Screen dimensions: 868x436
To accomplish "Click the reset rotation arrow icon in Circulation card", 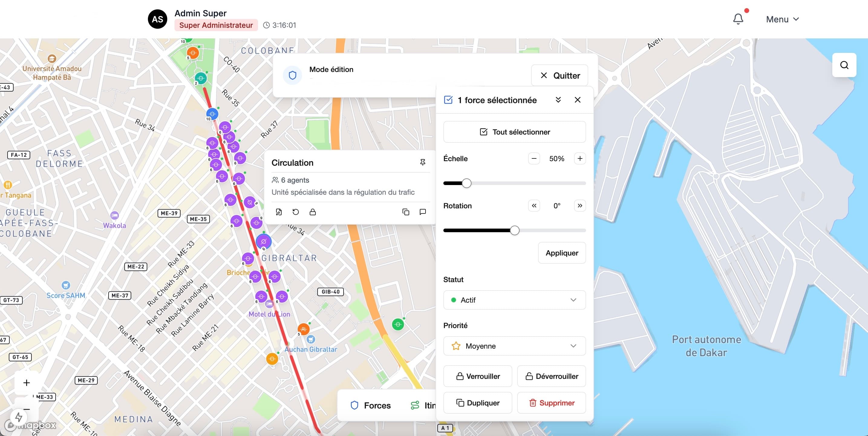I will click(x=295, y=212).
